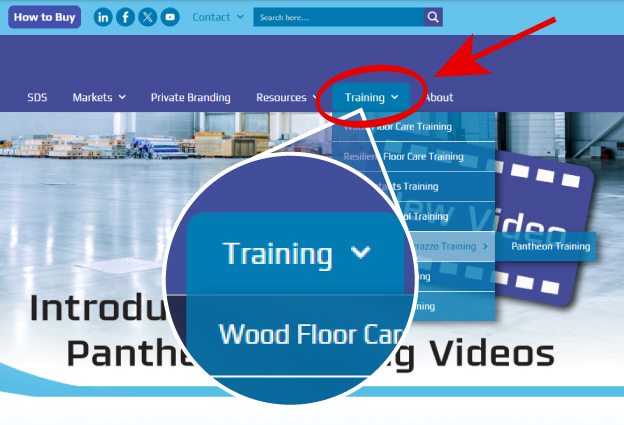Open the LinkedIn social icon
Viewport: 624px width, 425px height.
pyautogui.click(x=103, y=18)
